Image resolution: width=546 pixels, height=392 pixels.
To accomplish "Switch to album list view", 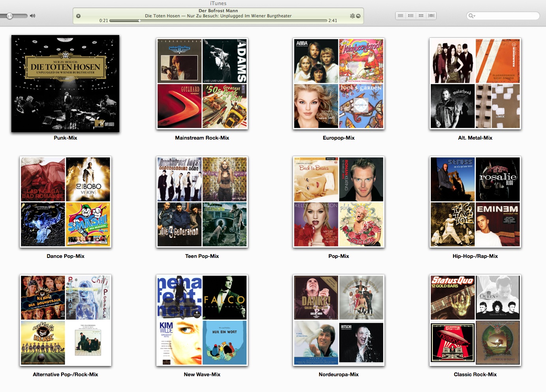I will (x=411, y=16).
